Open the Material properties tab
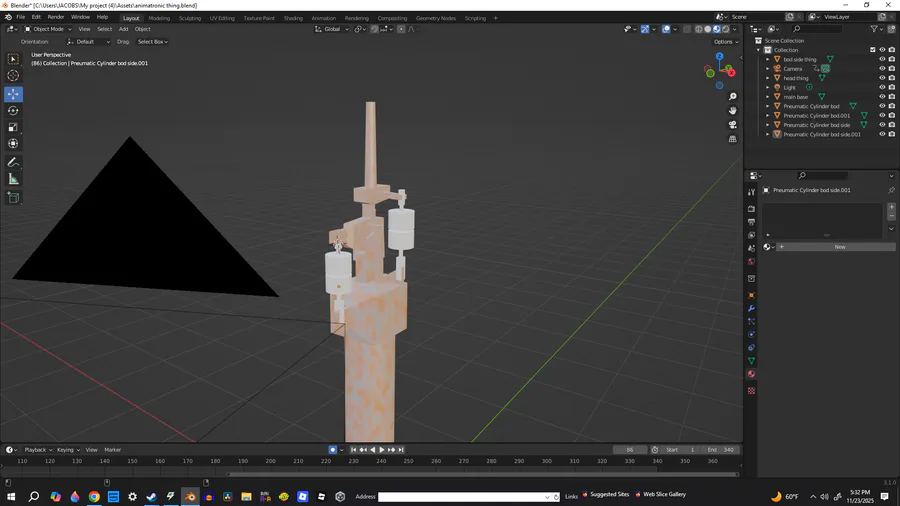 pos(751,374)
